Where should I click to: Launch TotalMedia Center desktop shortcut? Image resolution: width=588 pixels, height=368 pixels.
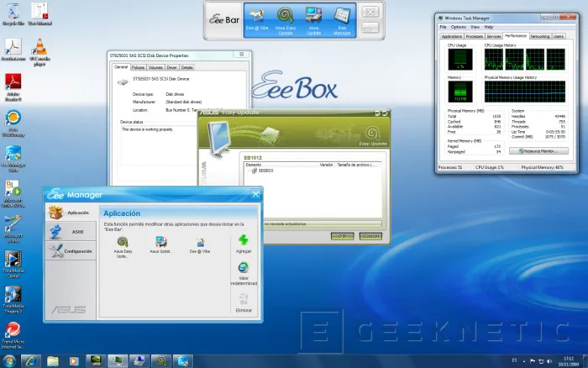pyautogui.click(x=13, y=264)
